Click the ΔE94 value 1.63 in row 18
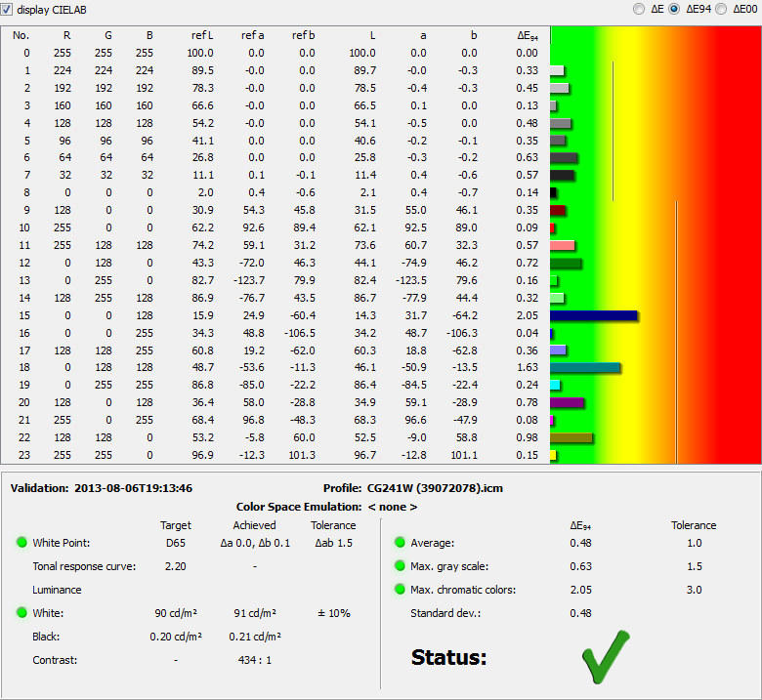 coord(528,368)
